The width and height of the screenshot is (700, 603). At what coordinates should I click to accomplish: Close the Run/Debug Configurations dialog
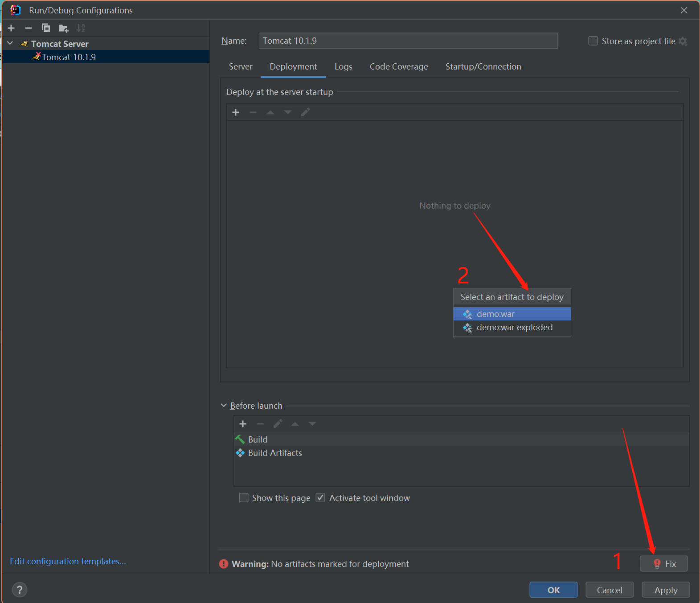(x=684, y=10)
